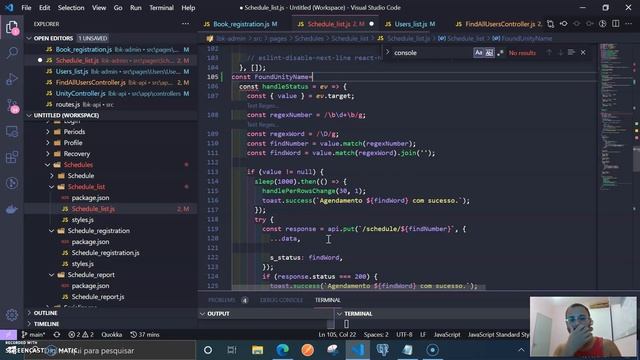Open the Terminal menu
The height and width of the screenshot is (360, 640).
point(161,8)
